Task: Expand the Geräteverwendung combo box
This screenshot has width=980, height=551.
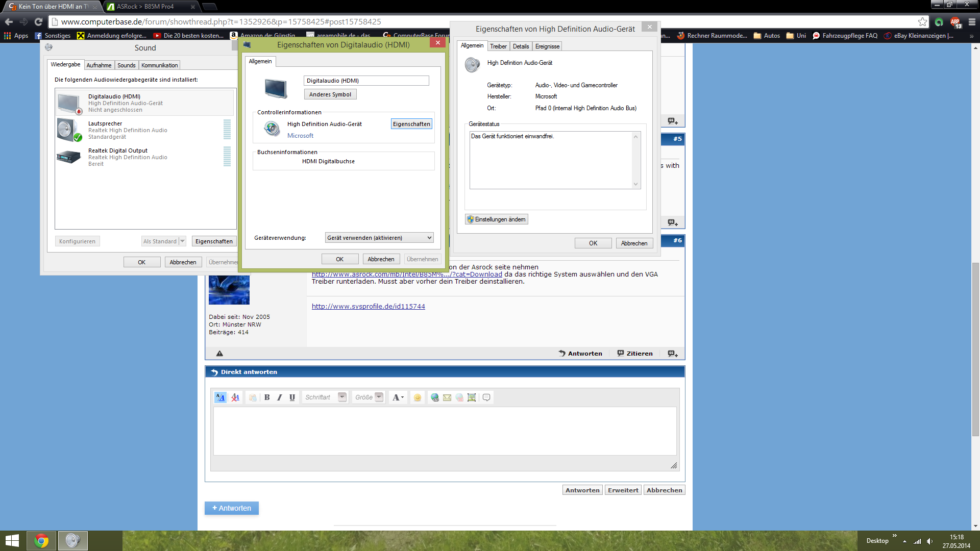Action: tap(379, 238)
